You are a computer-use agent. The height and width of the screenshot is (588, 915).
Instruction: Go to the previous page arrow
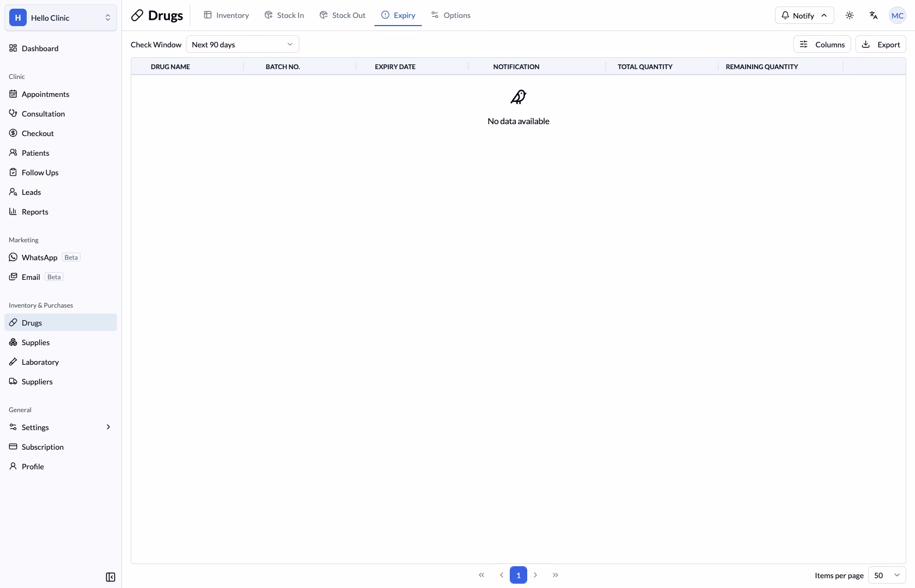(502, 575)
